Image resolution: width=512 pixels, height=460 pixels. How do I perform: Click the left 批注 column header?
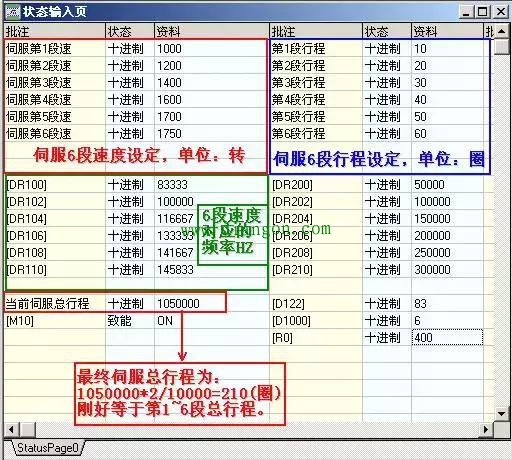pyautogui.click(x=55, y=32)
